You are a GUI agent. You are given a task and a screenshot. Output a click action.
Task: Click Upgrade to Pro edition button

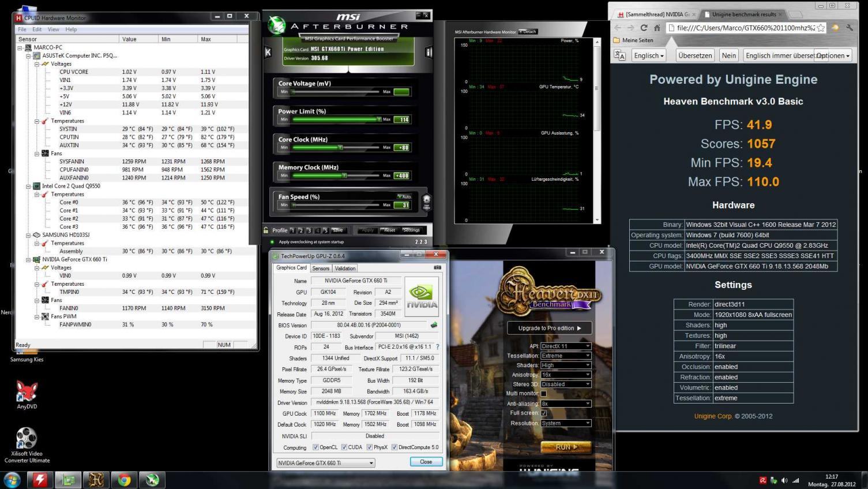549,328
